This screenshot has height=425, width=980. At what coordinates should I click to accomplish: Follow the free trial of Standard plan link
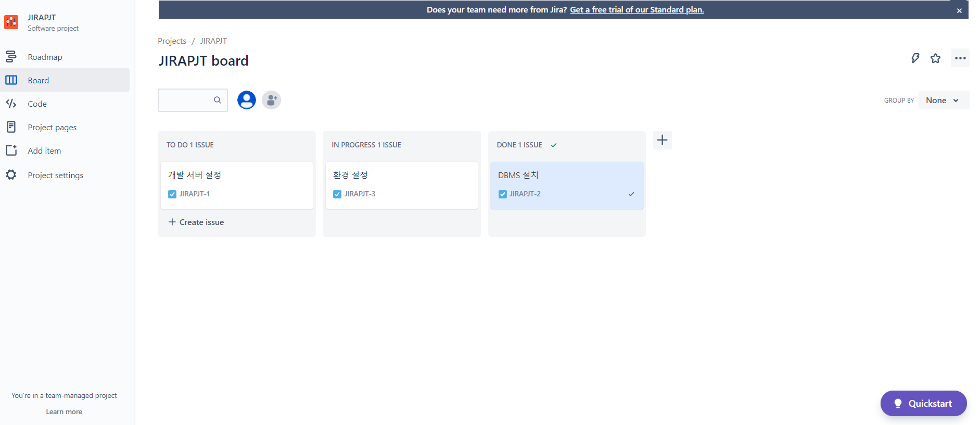(637, 9)
